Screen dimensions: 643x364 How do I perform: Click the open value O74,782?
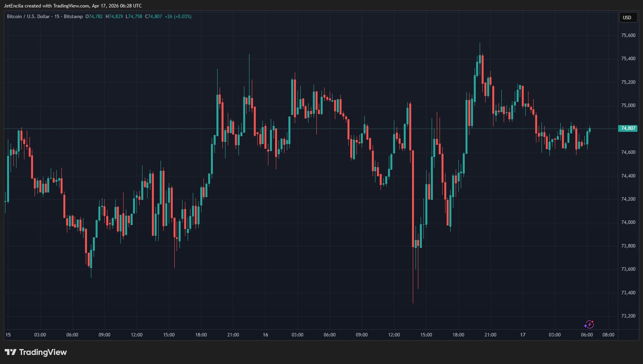point(94,17)
